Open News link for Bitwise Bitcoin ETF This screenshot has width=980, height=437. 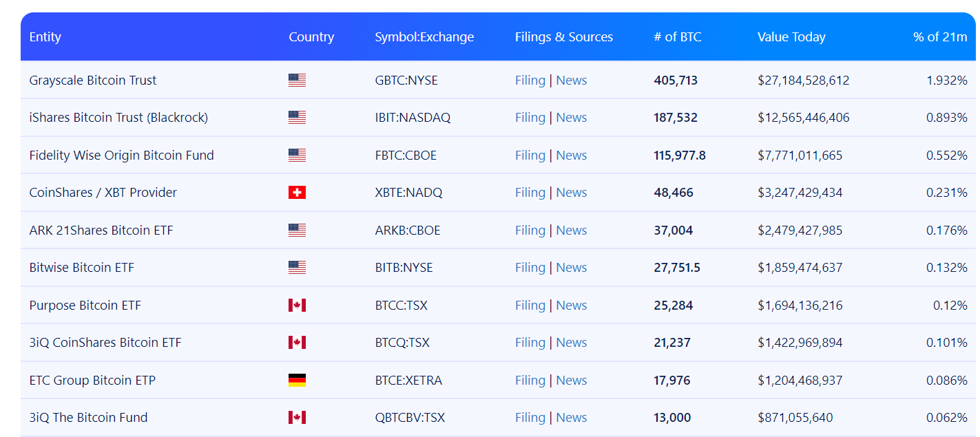point(572,268)
